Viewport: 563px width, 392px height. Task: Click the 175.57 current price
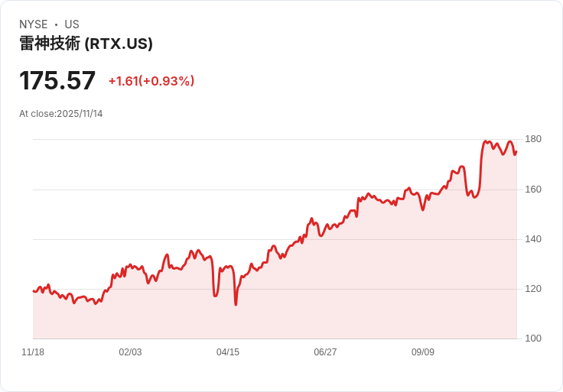(x=57, y=80)
